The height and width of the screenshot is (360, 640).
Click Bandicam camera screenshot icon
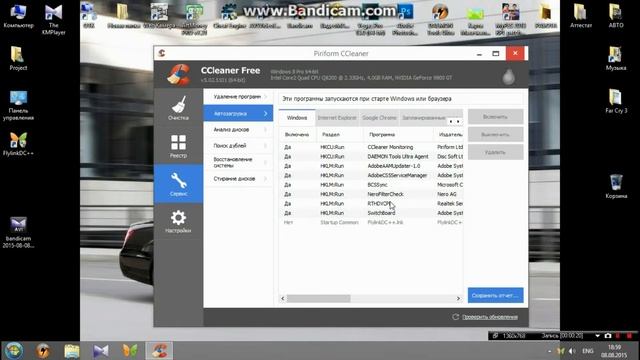[608, 336]
